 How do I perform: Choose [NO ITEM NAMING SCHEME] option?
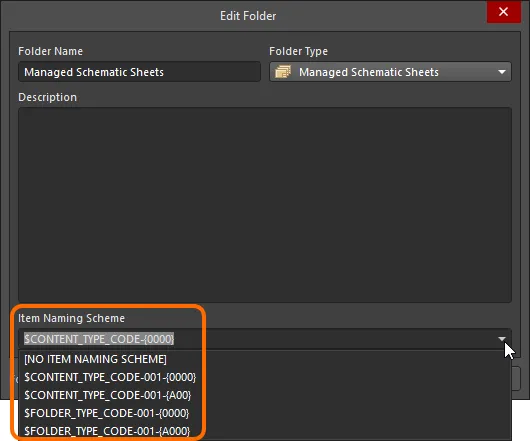[95, 359]
